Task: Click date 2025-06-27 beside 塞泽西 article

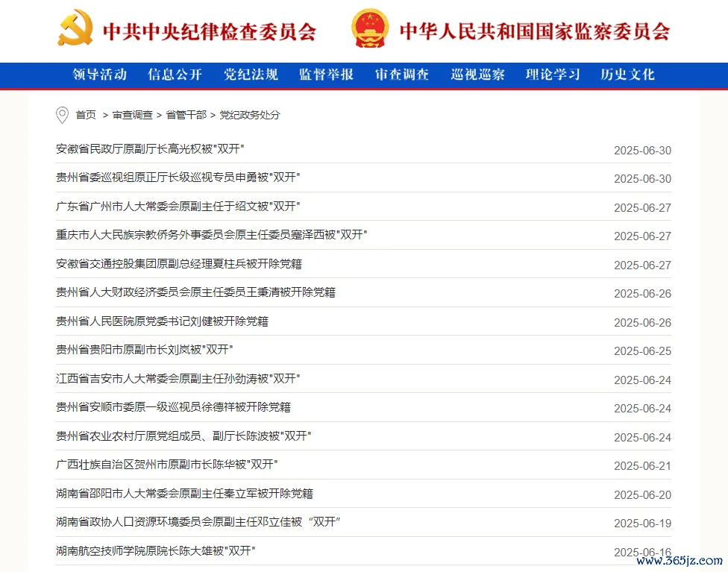Action: click(x=642, y=236)
